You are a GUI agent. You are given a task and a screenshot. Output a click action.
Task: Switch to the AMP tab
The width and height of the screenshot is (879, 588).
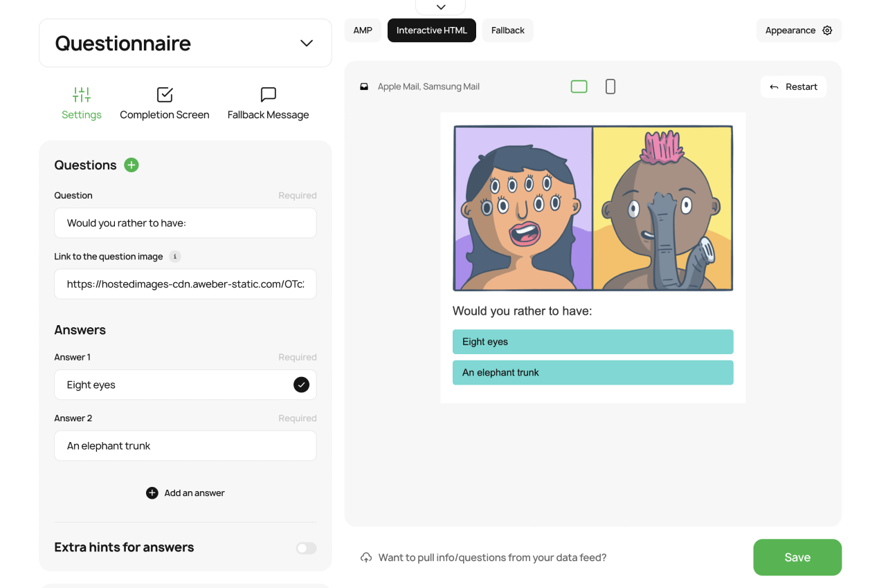[x=363, y=30]
